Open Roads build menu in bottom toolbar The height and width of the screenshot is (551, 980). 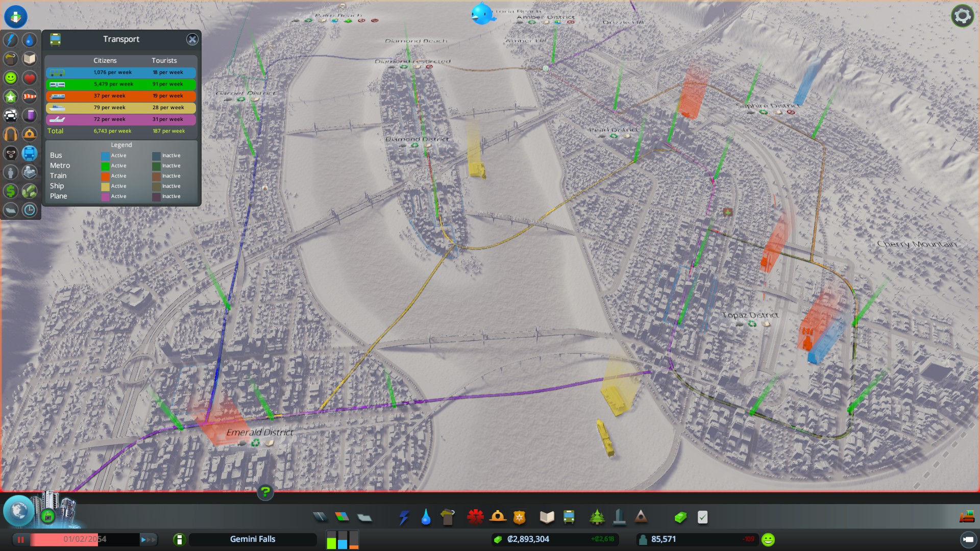click(320, 517)
